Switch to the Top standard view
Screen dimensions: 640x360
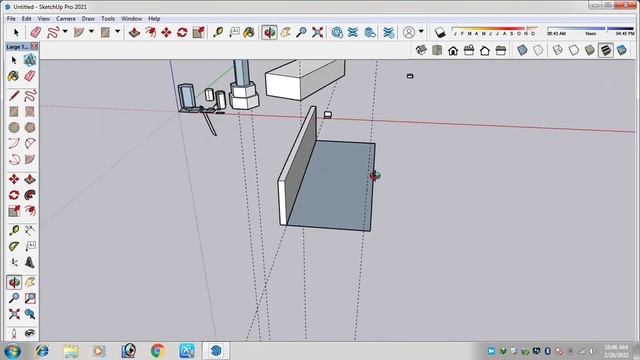click(x=437, y=50)
